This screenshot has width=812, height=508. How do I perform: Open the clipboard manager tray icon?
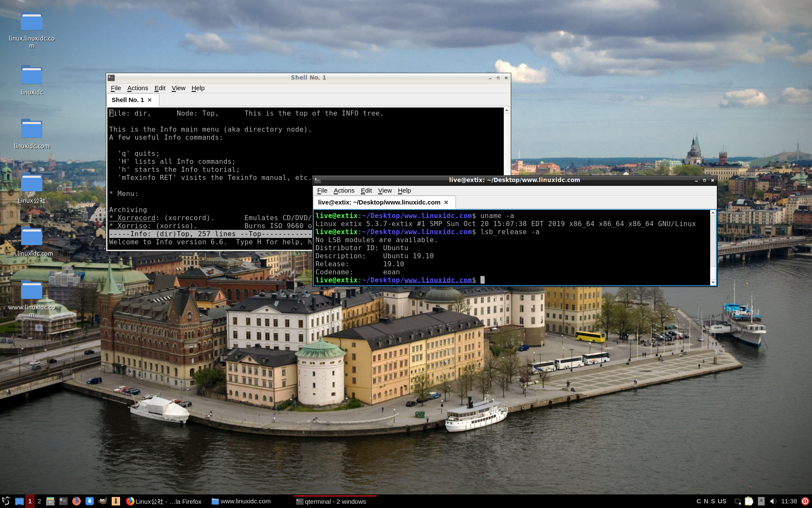tap(749, 501)
